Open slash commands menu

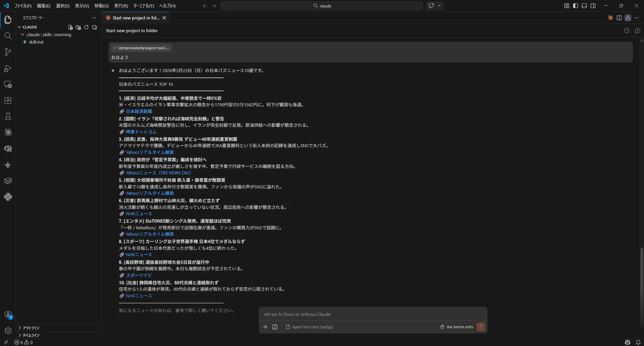pyautogui.click(x=275, y=327)
